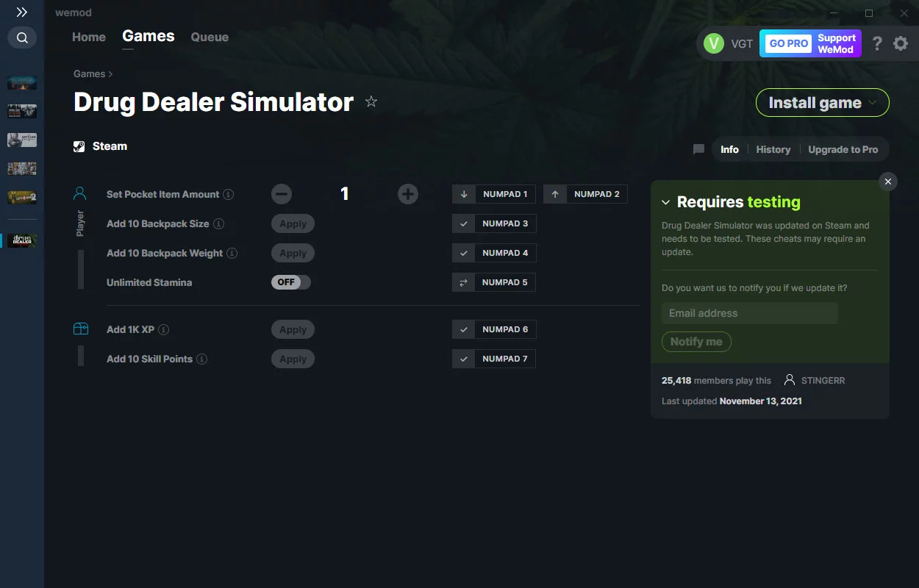Show info for Add 10 Skill Points
Image resolution: width=919 pixels, height=588 pixels.
tap(202, 359)
